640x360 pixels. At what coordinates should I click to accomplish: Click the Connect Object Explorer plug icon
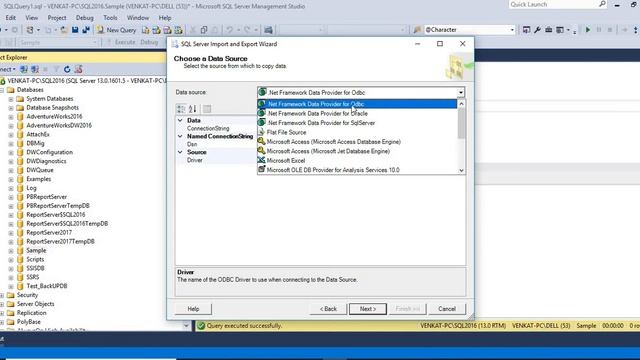24,69
